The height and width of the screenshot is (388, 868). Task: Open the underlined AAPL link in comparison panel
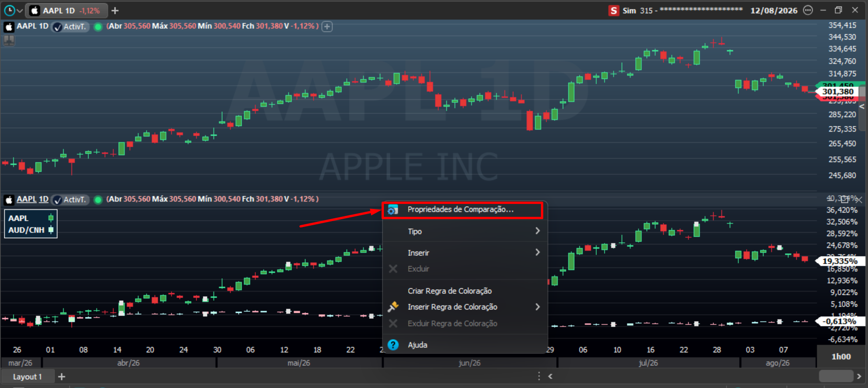[26, 199]
